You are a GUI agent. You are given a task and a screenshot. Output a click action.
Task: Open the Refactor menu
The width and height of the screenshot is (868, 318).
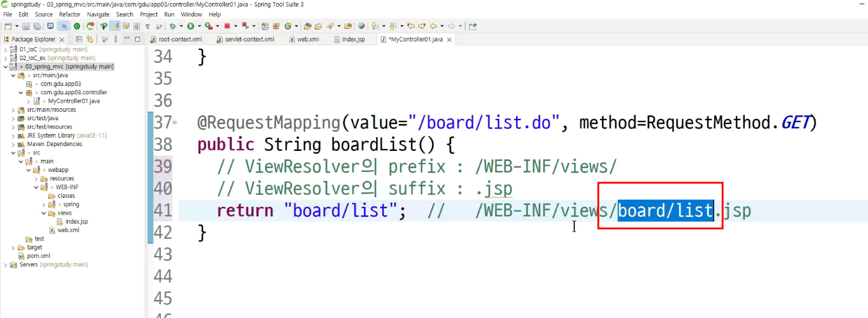click(70, 14)
